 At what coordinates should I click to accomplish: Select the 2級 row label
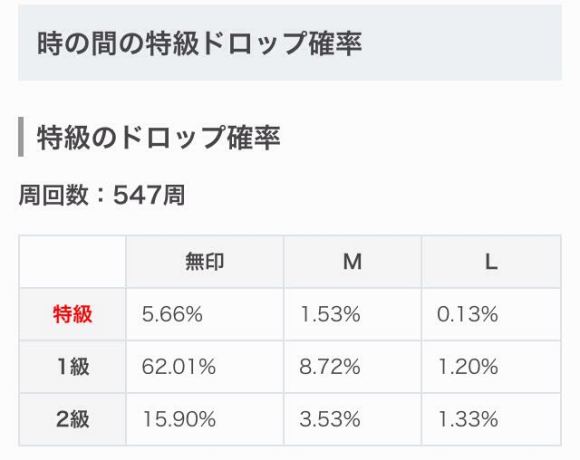(x=72, y=419)
